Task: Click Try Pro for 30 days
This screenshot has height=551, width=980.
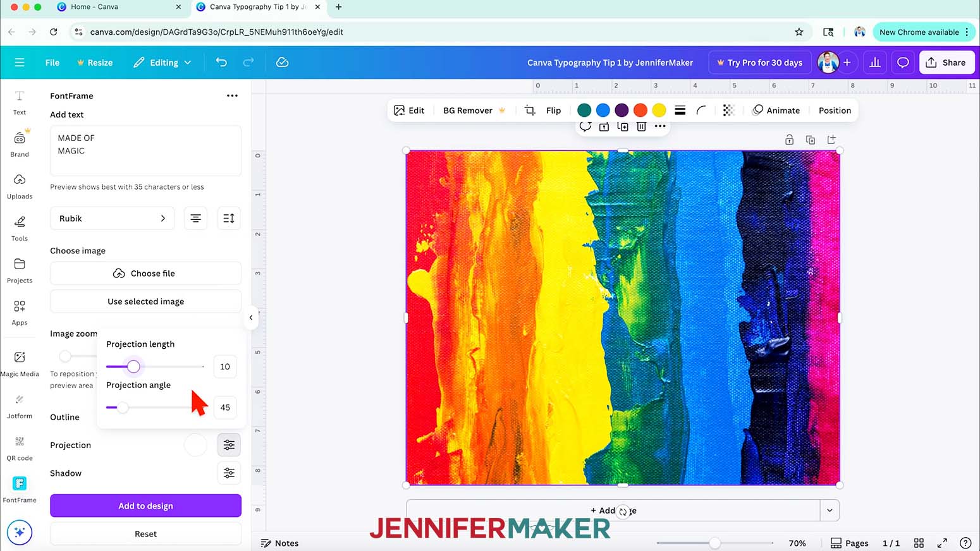Action: pyautogui.click(x=759, y=63)
